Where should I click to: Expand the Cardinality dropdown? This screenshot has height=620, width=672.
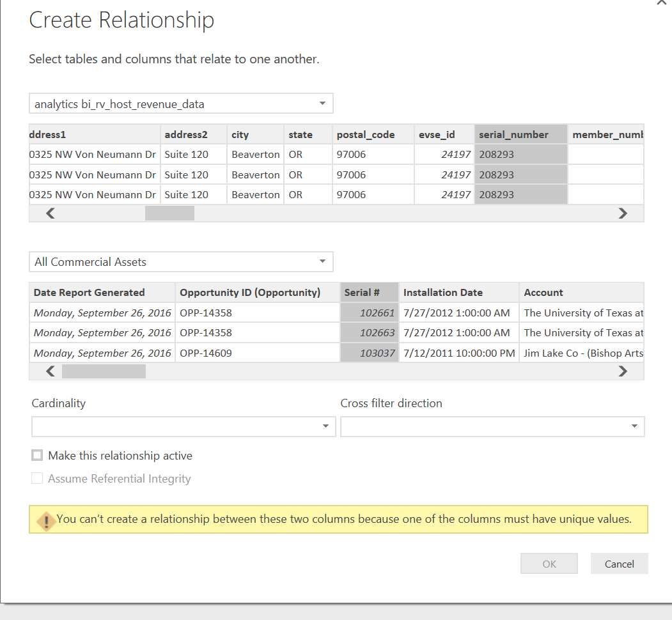pos(184,426)
